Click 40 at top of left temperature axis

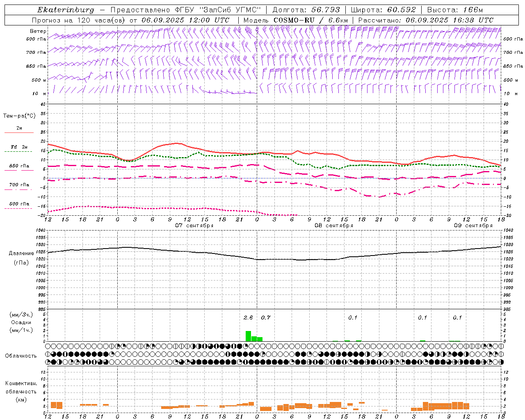(43, 104)
